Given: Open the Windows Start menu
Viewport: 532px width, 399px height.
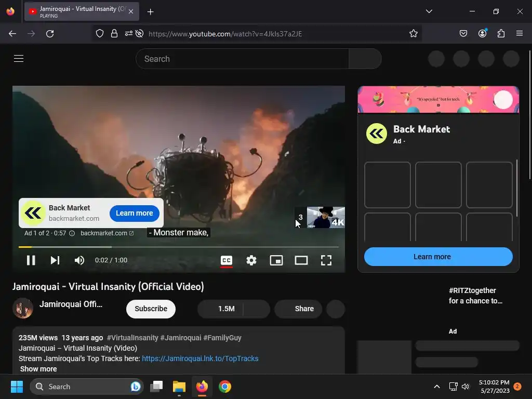Looking at the screenshot, I should pos(17,387).
